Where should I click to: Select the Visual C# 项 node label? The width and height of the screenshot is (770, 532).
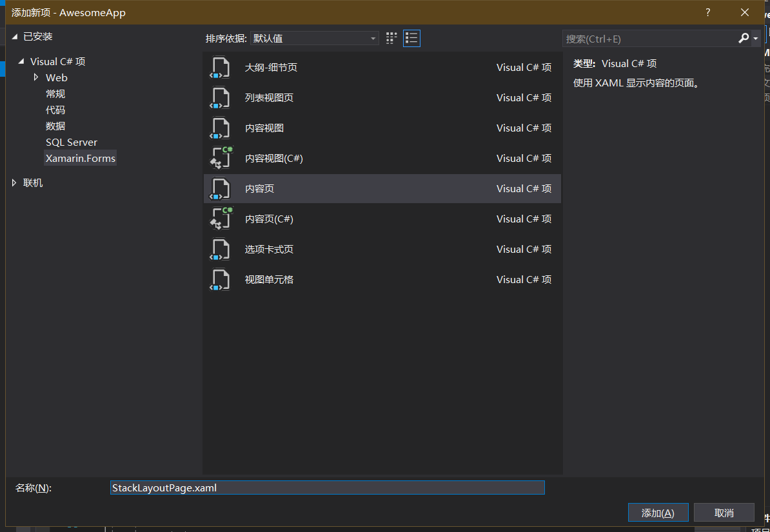[x=57, y=61]
